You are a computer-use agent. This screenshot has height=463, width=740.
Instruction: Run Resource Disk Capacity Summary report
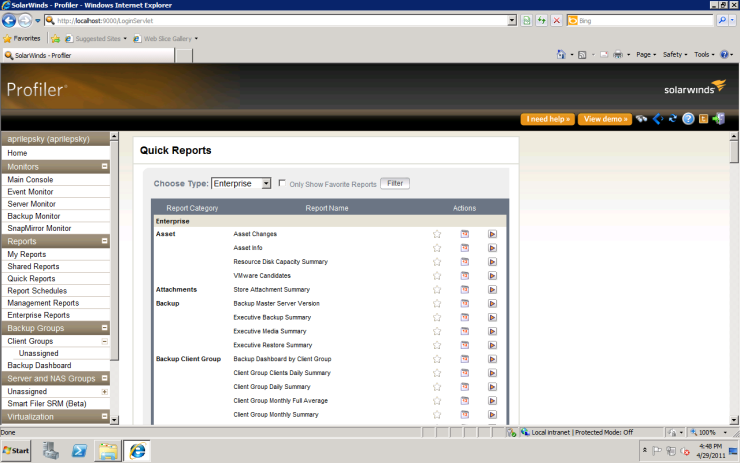(492, 262)
